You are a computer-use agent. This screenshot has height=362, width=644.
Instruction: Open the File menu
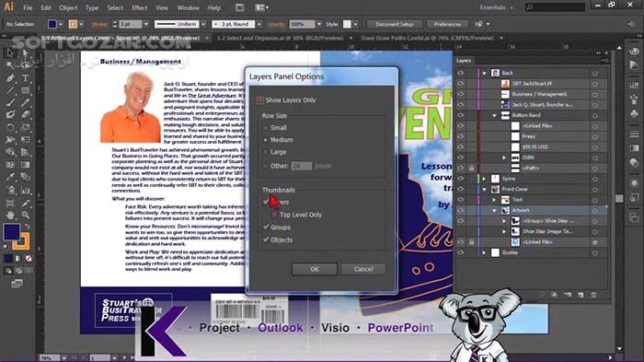(28, 7)
